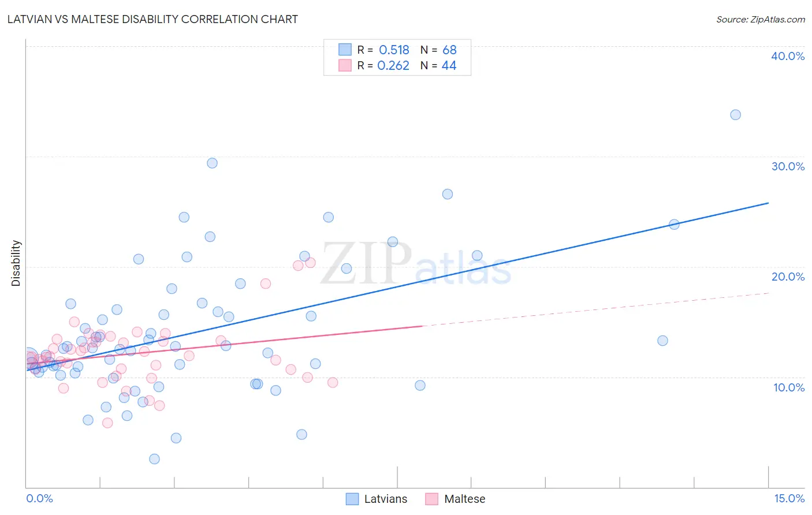Screen dimensions: 812x515
Task: Click the blue Latvians legend swatch
Action: click(x=352, y=499)
